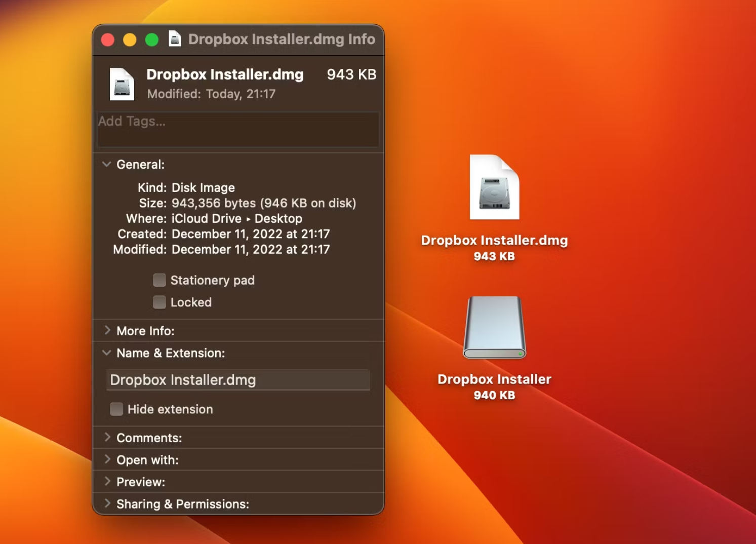Click the Dropbox Installer desktop volume label
Viewport: 756px width, 544px height.
coord(494,379)
